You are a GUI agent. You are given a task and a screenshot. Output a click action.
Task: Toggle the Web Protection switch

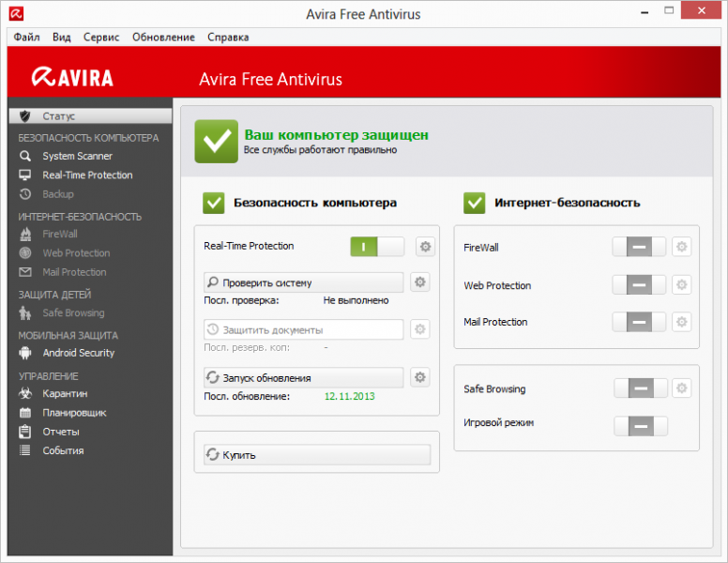point(639,284)
